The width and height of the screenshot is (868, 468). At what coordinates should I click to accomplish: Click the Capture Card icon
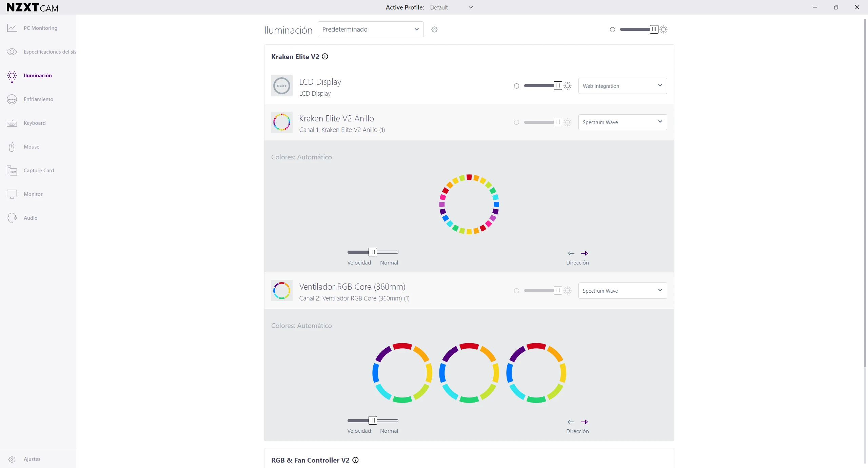tap(12, 170)
